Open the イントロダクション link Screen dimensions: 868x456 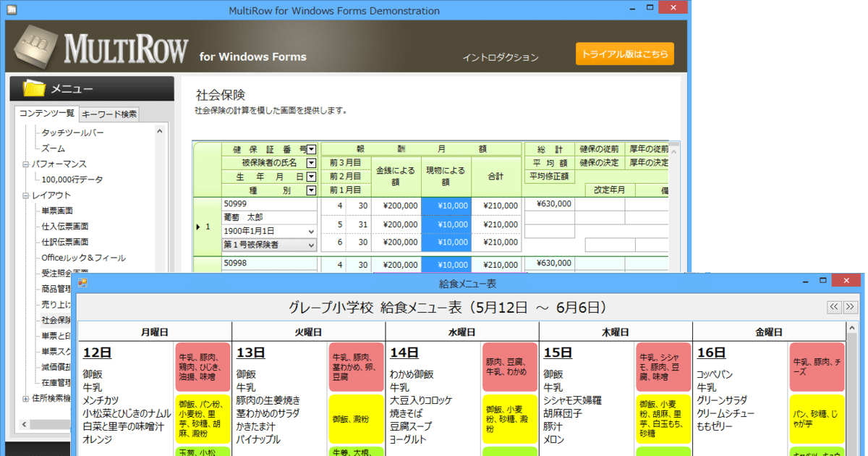(501, 56)
